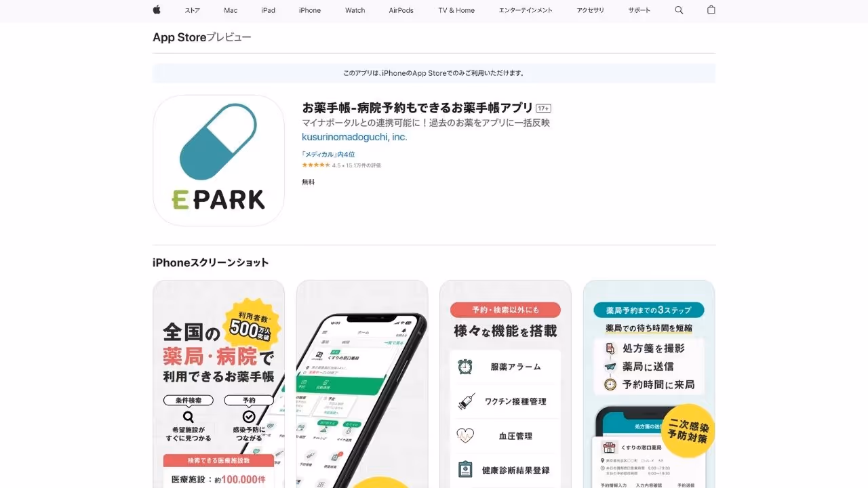Click the ワクチン接種管理 syringe icon
The width and height of the screenshot is (868, 488).
(x=465, y=401)
